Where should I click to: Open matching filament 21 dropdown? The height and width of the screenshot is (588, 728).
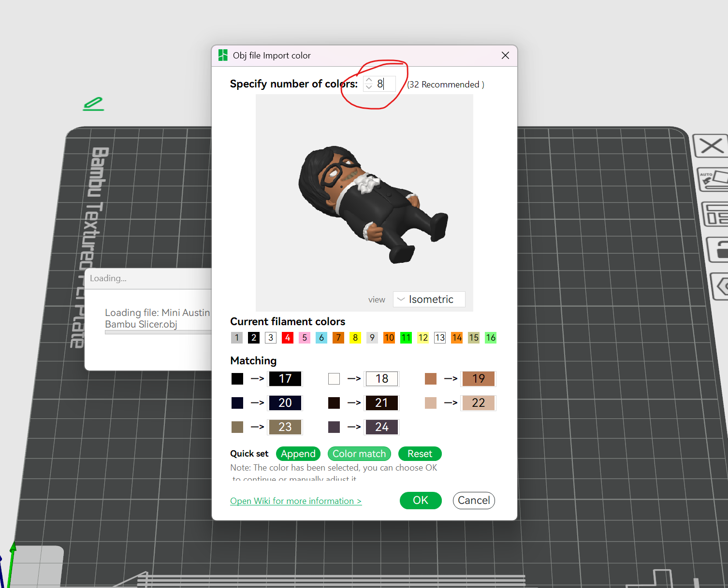[382, 403]
